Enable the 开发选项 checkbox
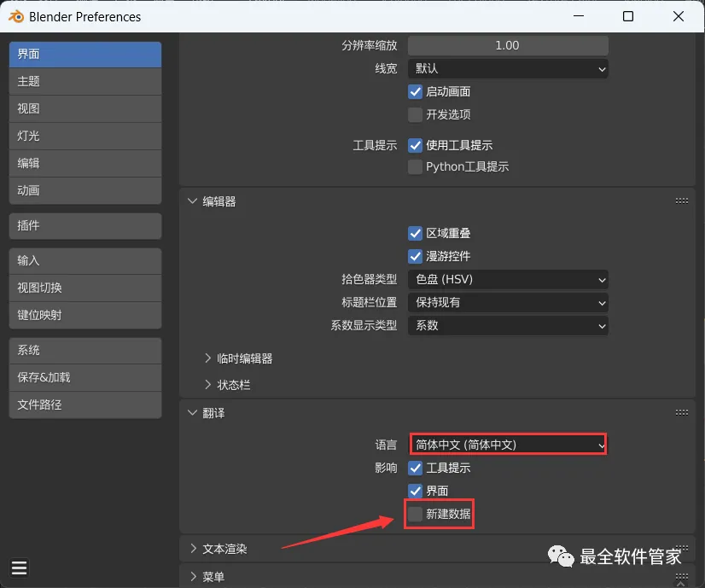 point(415,114)
